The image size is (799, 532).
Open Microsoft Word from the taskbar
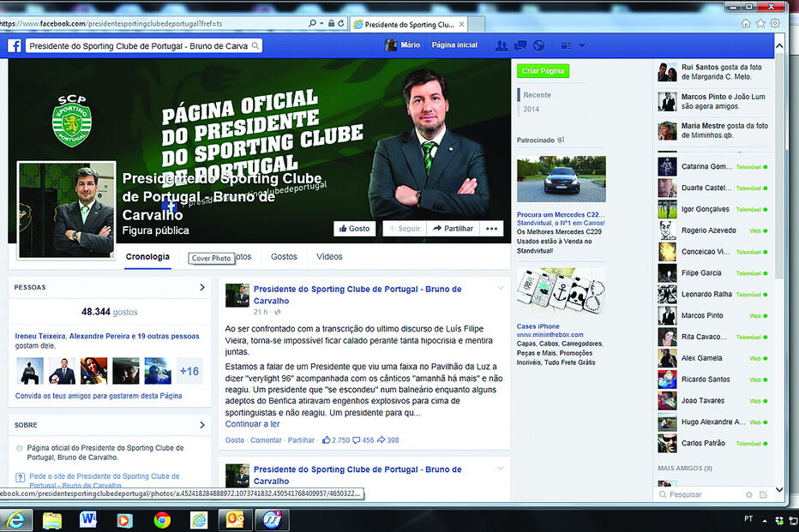88,521
